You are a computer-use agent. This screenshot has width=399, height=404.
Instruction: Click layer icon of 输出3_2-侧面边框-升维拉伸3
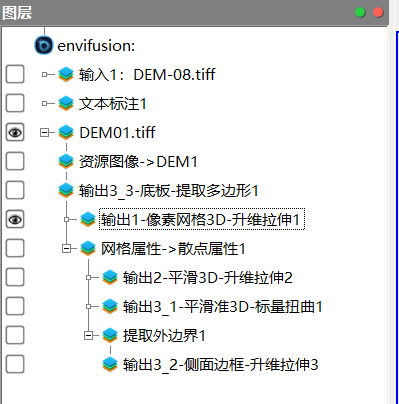(110, 365)
